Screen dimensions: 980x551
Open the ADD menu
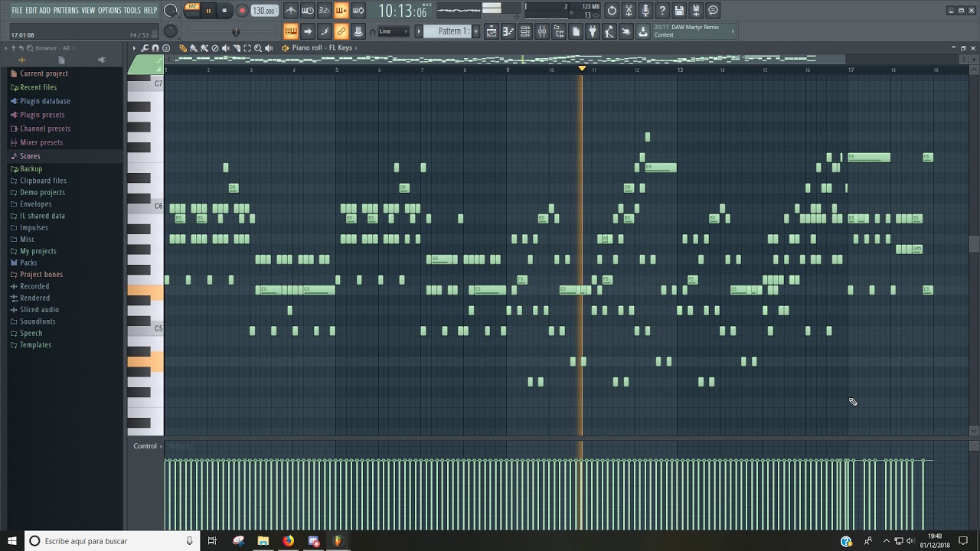pyautogui.click(x=45, y=10)
